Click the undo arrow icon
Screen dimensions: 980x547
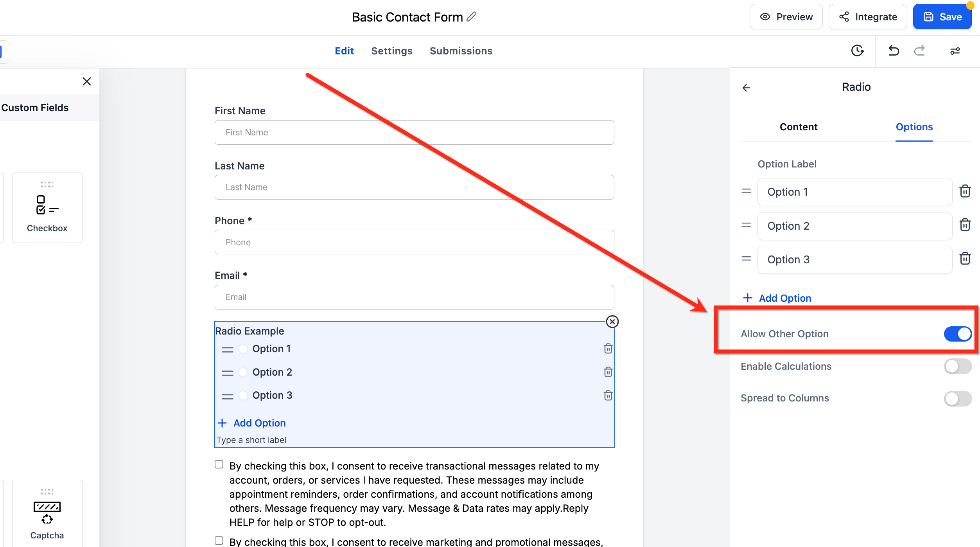coord(894,50)
